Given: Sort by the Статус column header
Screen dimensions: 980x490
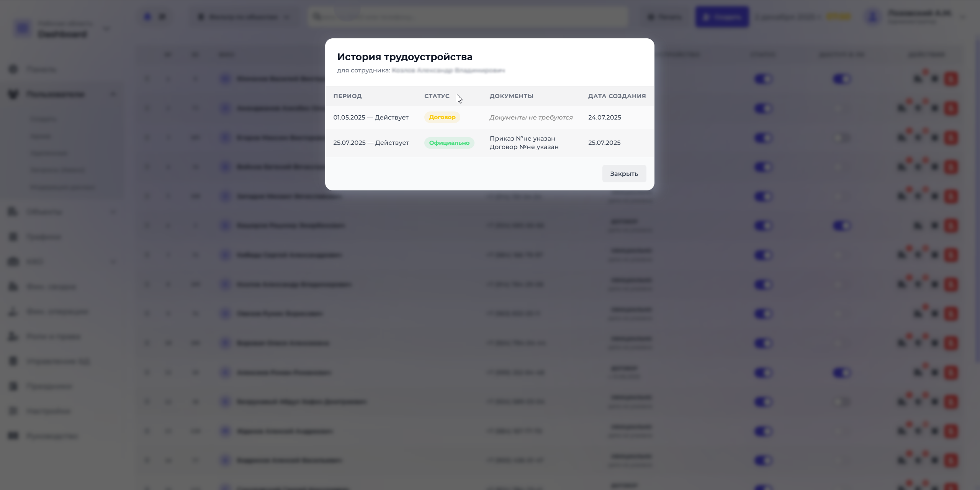Looking at the screenshot, I should point(437,96).
